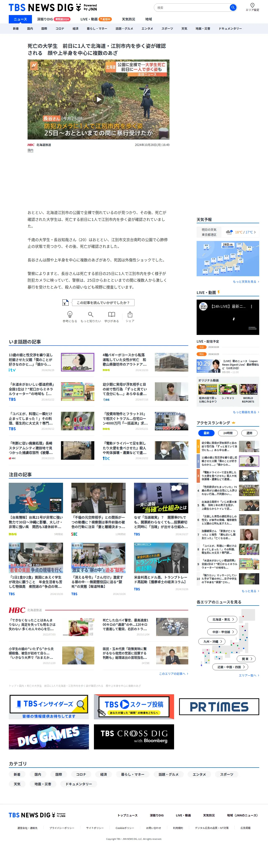Image resolution: width=268 pixels, height=868 pixels.
Task: Click the blue search magnifier button
Action: (x=233, y=8)
